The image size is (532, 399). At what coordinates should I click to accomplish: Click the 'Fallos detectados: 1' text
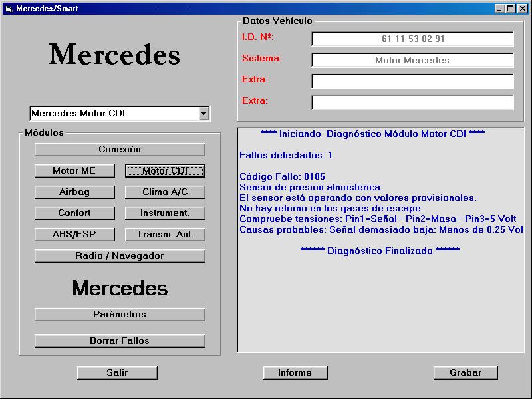[286, 156]
